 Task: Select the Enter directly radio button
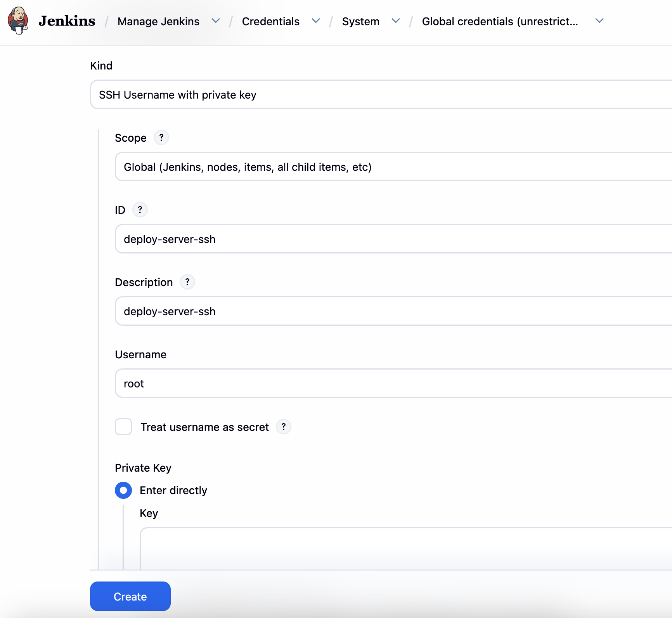coord(123,490)
